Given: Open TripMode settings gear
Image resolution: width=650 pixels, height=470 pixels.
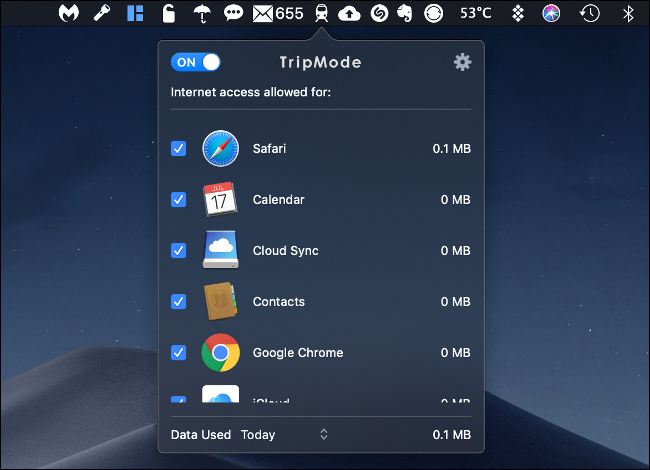Looking at the screenshot, I should (462, 62).
